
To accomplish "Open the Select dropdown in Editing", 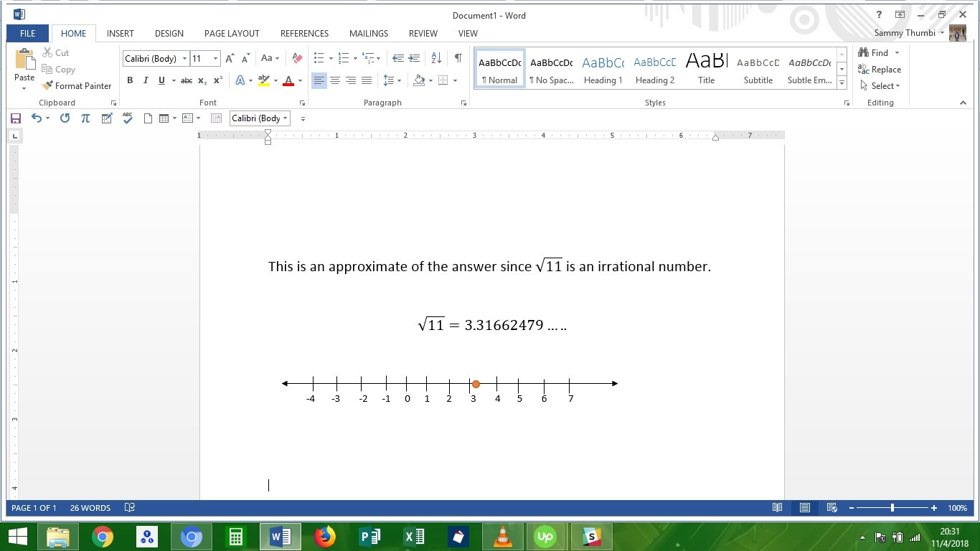I will point(879,86).
